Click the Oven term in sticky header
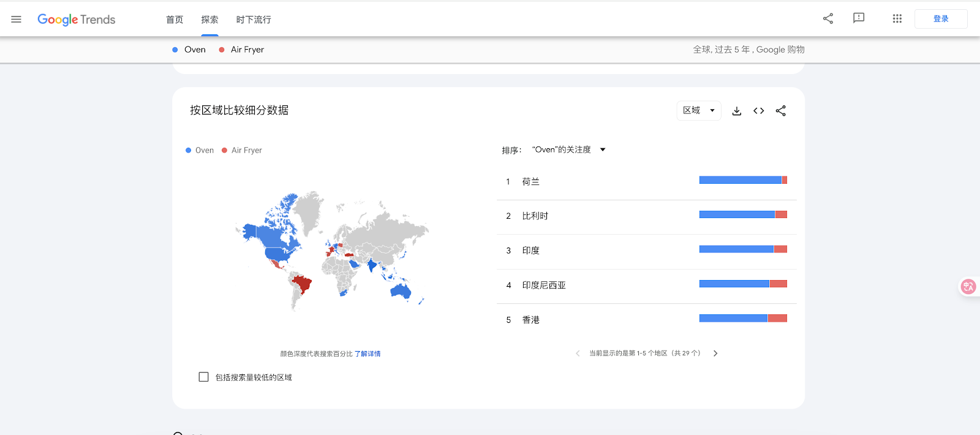This screenshot has width=980, height=435. [195, 50]
